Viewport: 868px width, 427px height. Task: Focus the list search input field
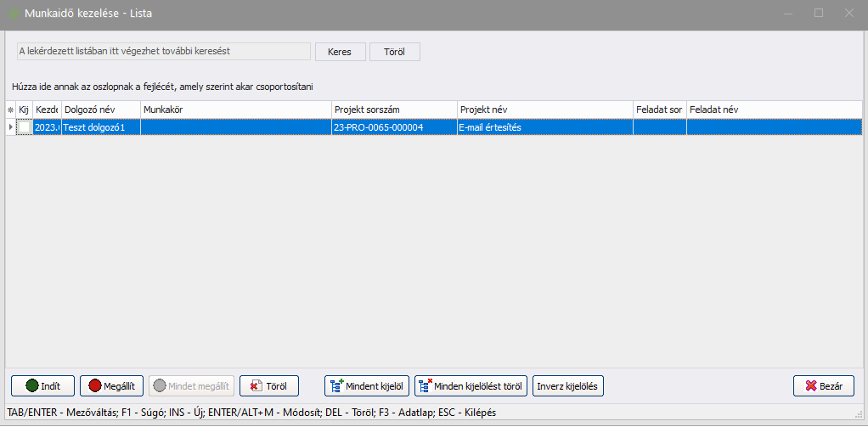tap(164, 52)
